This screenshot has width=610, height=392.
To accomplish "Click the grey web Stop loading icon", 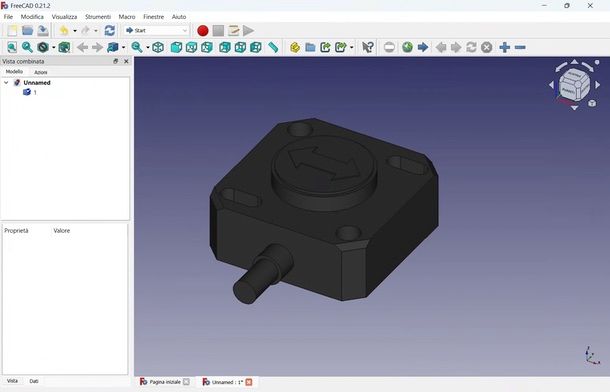I will [487, 47].
